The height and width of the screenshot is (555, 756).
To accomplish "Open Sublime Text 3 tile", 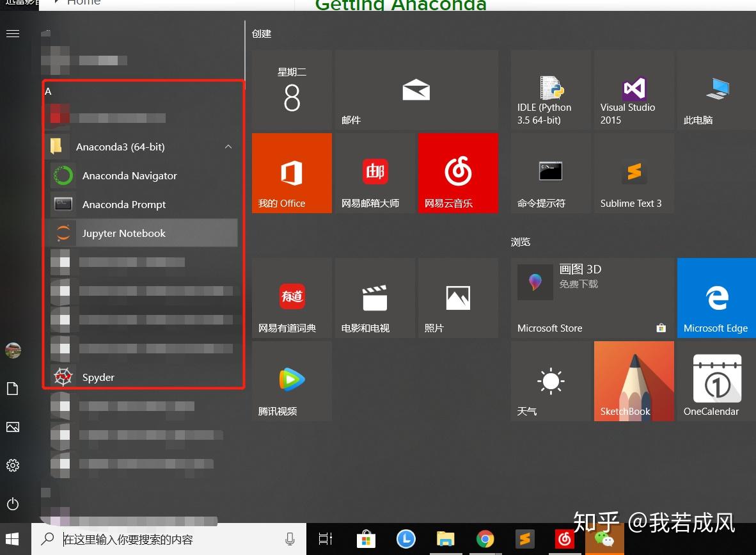I will click(634, 173).
